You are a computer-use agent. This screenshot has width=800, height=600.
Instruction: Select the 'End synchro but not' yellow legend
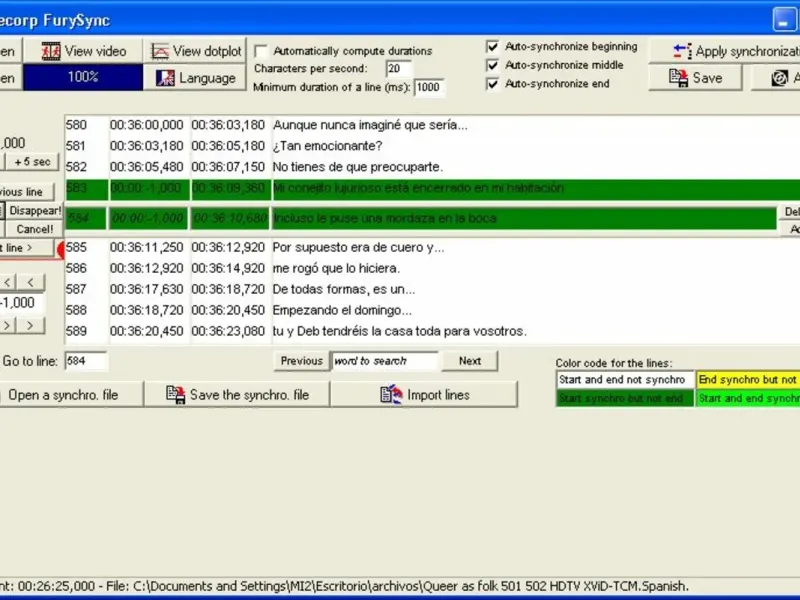tap(748, 380)
